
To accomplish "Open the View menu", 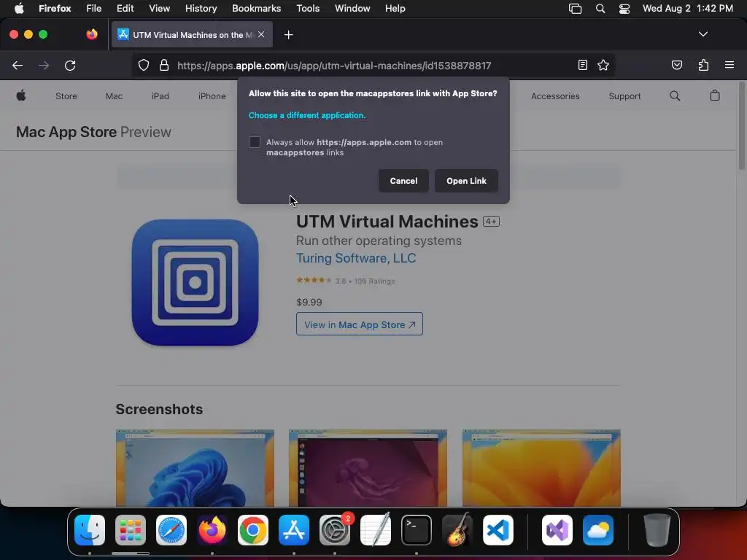I will coord(159,9).
